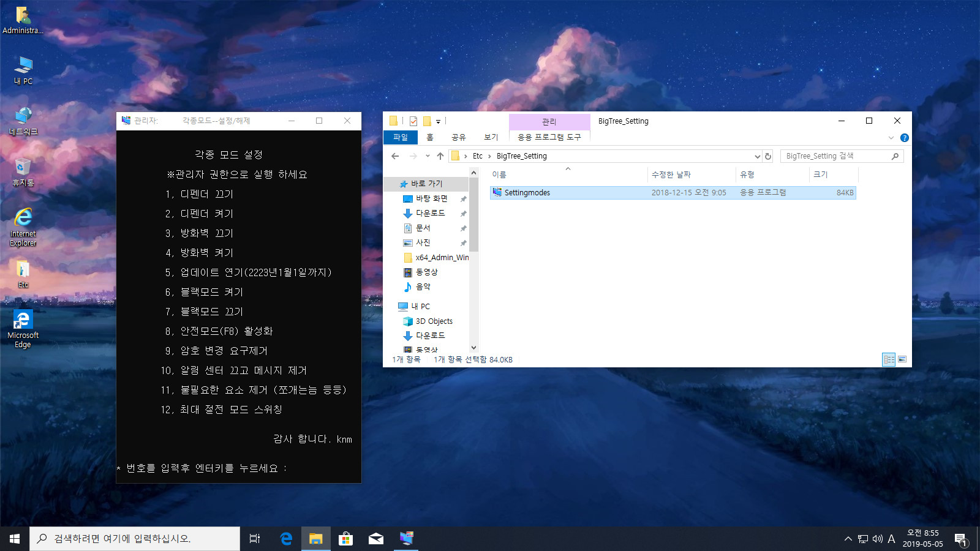Switch to File Explorer taskbar icon
980x551 pixels.
pyautogui.click(x=315, y=539)
